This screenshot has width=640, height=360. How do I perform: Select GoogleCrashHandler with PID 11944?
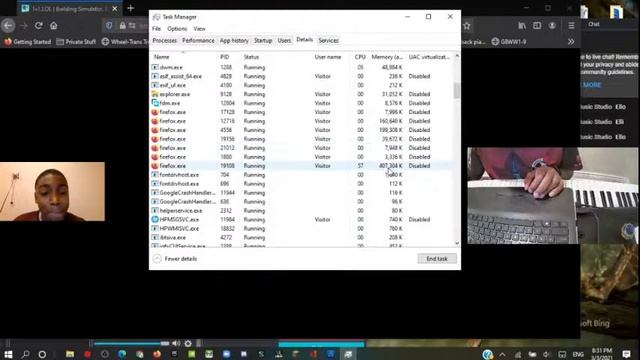(302, 193)
